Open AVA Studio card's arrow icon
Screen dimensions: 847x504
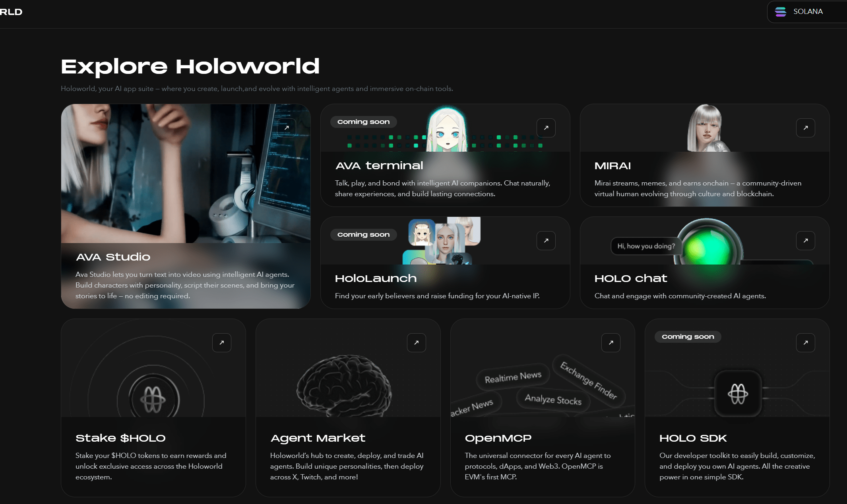click(x=287, y=128)
